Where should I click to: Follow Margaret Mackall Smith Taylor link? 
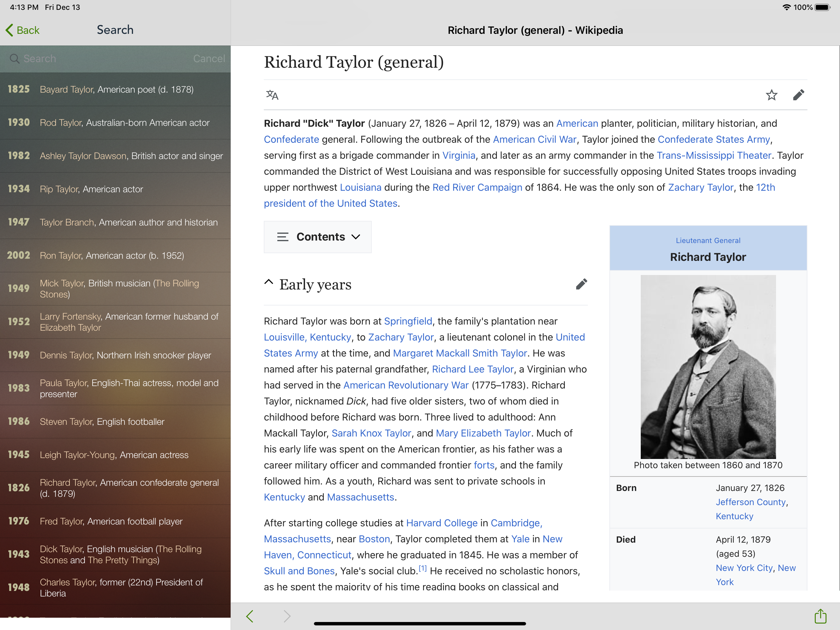(x=460, y=353)
